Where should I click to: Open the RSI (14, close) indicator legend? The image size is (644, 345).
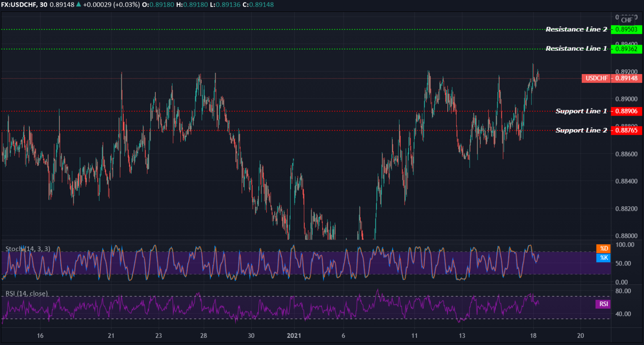[x=27, y=294]
